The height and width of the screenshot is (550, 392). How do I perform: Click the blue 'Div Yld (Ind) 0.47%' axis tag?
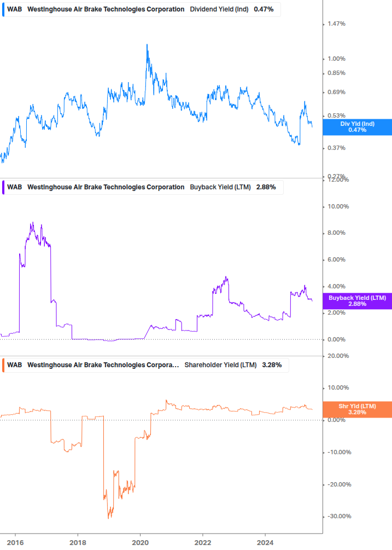point(358,127)
